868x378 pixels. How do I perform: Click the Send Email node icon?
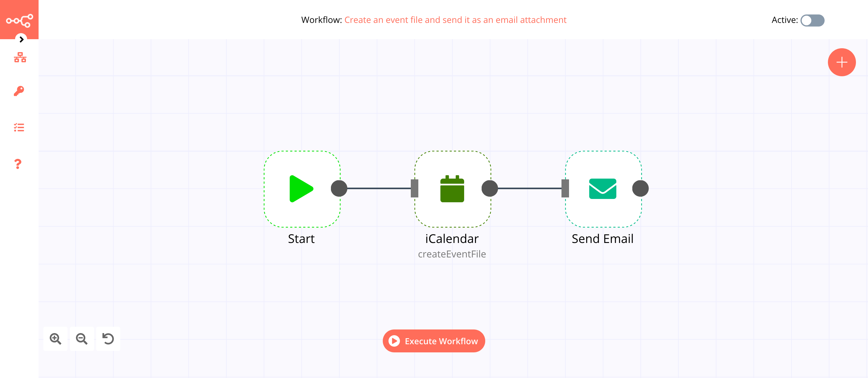pos(602,188)
